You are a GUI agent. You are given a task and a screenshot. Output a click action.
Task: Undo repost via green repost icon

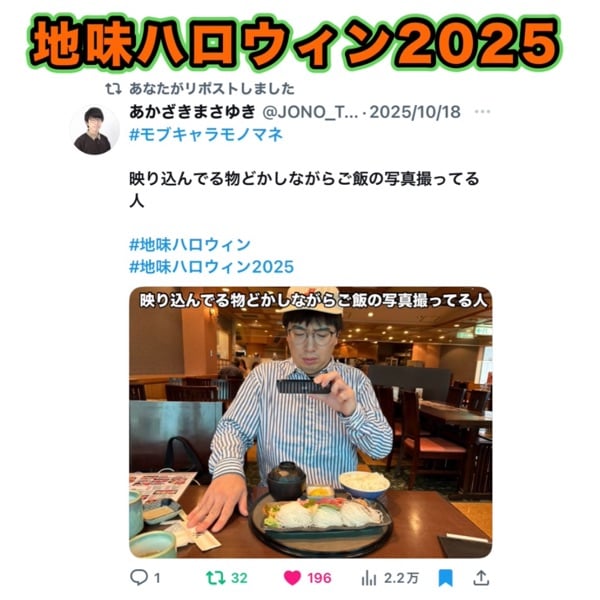pyautogui.click(x=216, y=578)
